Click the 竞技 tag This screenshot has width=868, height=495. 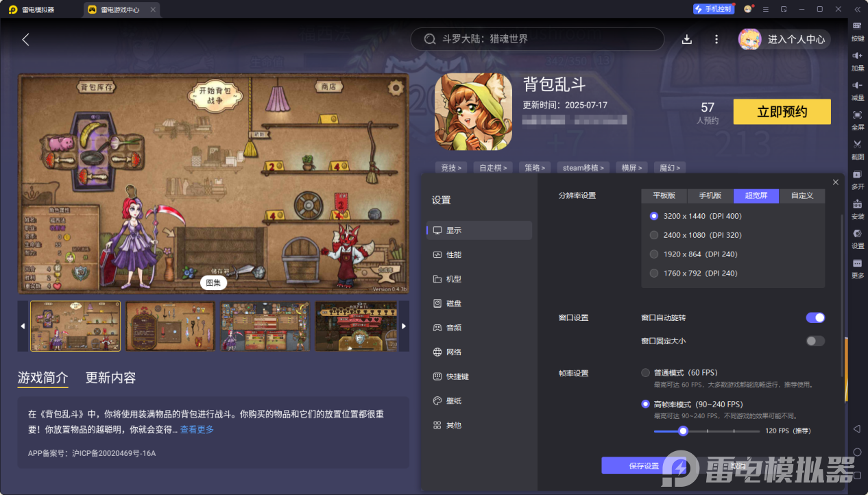click(450, 167)
